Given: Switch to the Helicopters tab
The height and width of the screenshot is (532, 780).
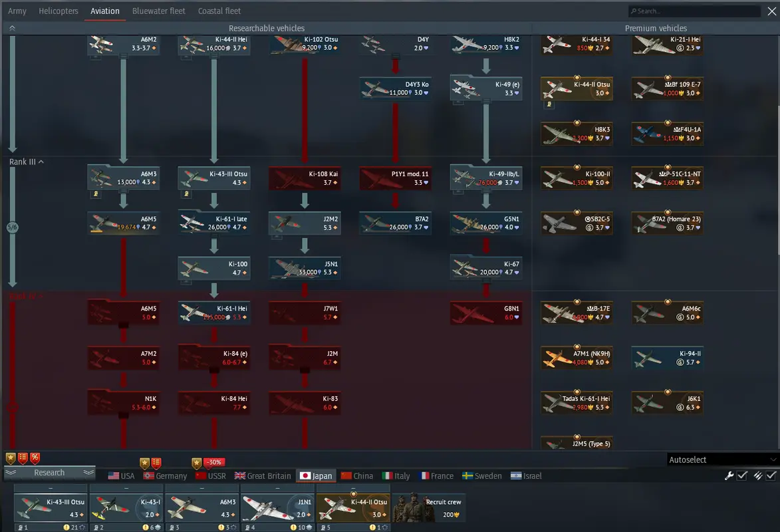Looking at the screenshot, I should pos(59,11).
